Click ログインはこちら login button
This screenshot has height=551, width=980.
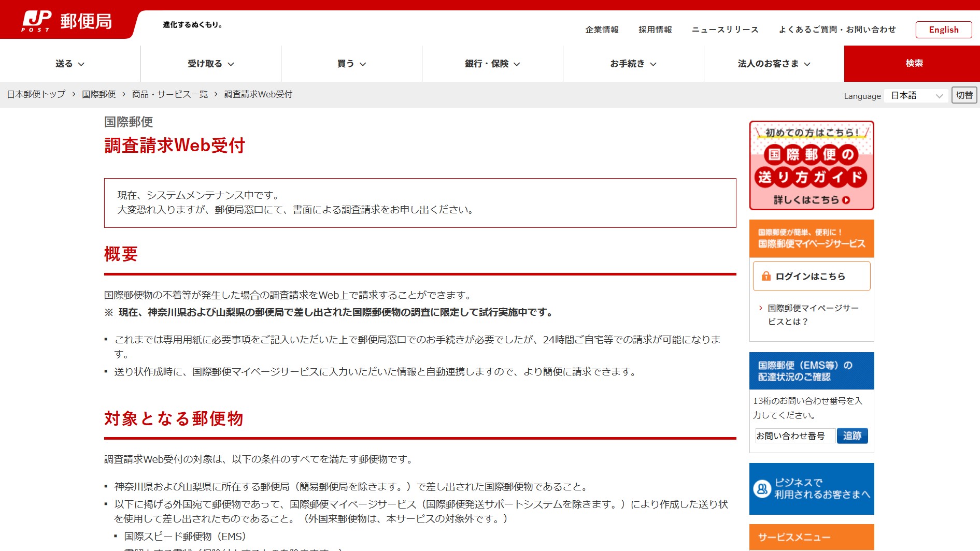tap(812, 276)
